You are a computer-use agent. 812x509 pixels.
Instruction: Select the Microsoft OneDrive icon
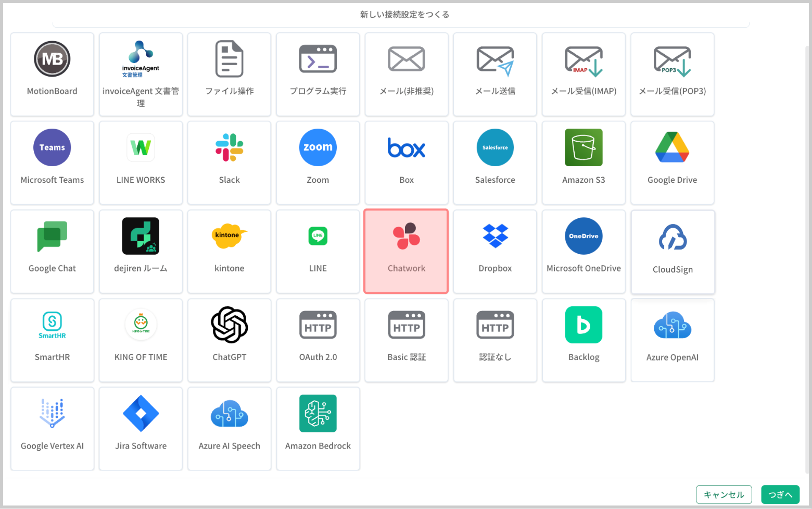[x=584, y=236]
